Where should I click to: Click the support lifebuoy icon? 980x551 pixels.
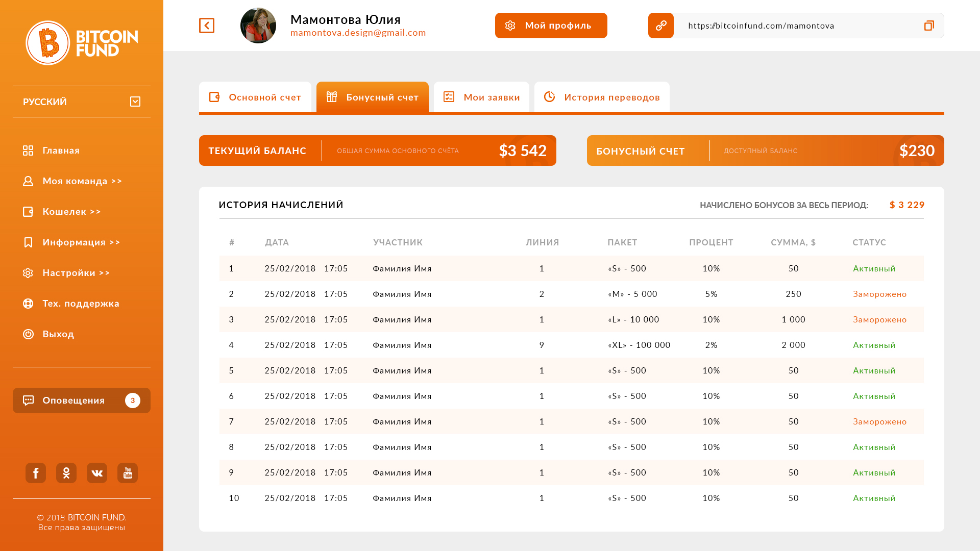(28, 304)
